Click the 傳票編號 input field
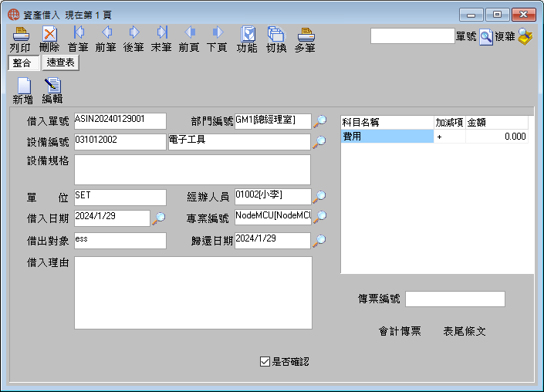544x392 pixels. (x=454, y=299)
